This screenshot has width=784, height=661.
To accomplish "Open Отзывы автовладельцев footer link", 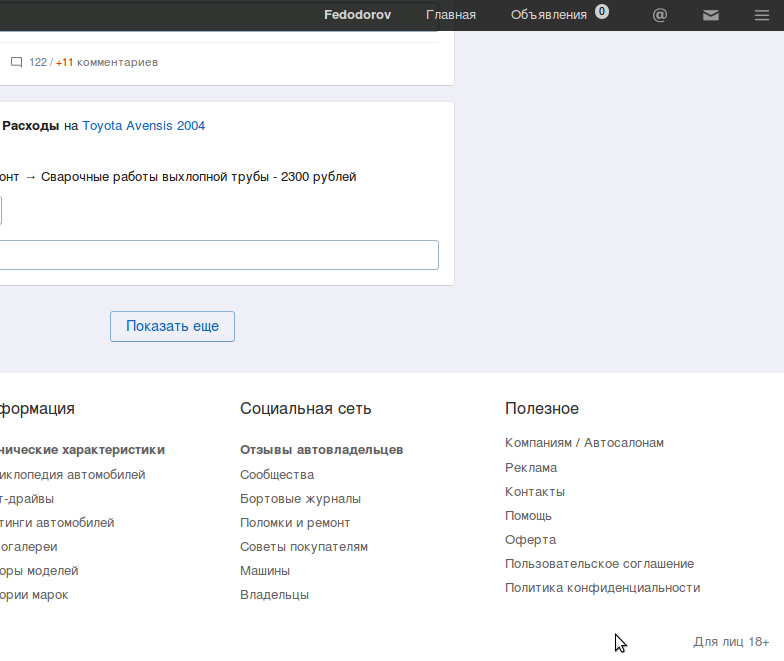I will click(x=322, y=450).
